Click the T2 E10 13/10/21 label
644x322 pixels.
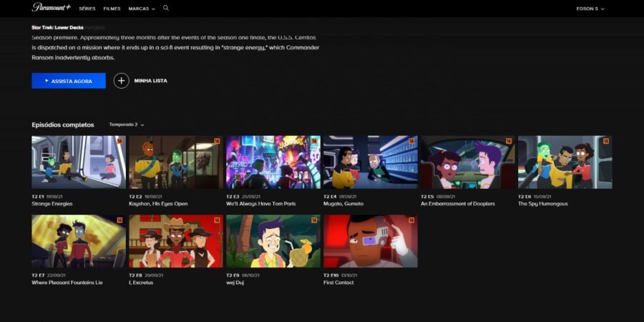point(341,275)
